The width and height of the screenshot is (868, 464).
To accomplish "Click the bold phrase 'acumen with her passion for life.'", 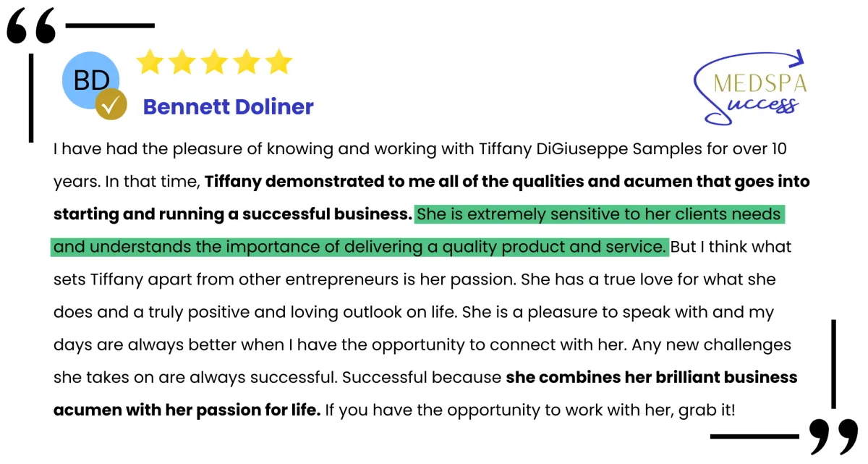I will [187, 410].
